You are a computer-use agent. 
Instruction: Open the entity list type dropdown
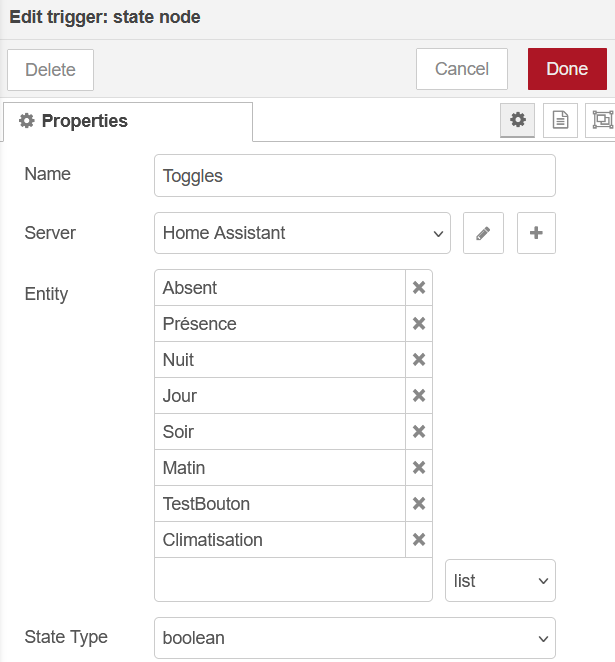[x=500, y=581]
